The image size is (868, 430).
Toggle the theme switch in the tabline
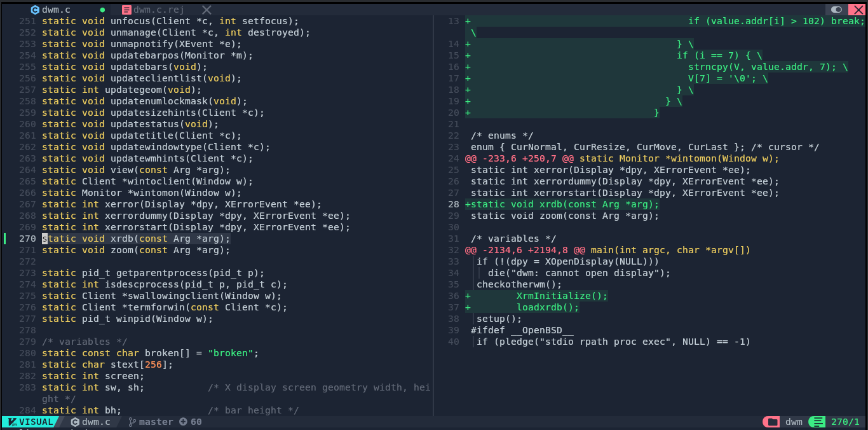[836, 10]
